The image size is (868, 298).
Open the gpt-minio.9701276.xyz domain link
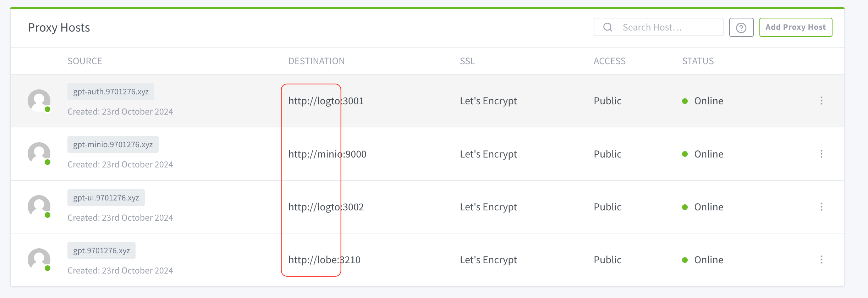click(x=113, y=144)
